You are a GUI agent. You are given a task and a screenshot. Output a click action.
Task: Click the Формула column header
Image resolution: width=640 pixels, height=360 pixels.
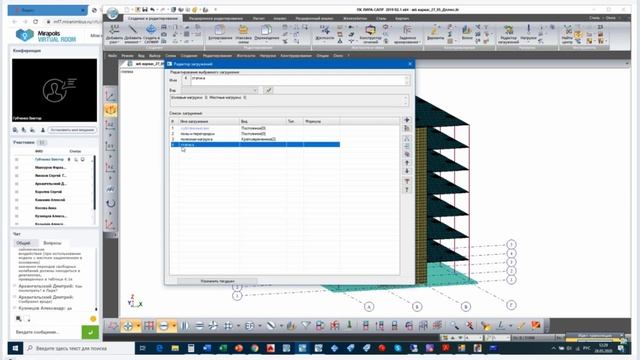point(322,122)
